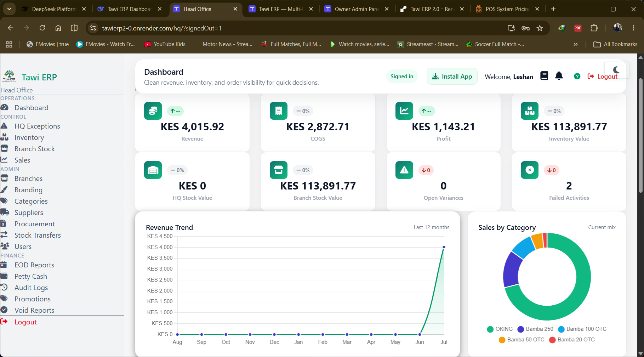Click the Jun data point on Revenue Trend
644x357 pixels.
coord(420,334)
